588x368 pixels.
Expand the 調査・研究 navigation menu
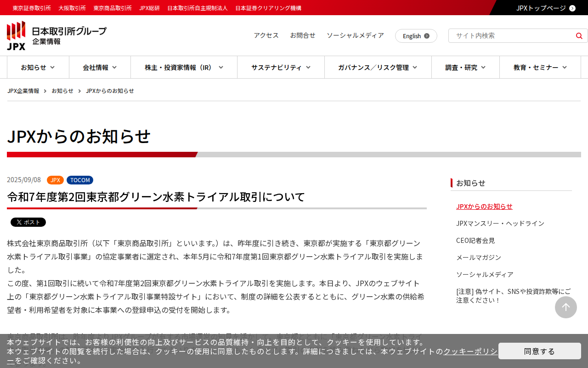coord(465,67)
